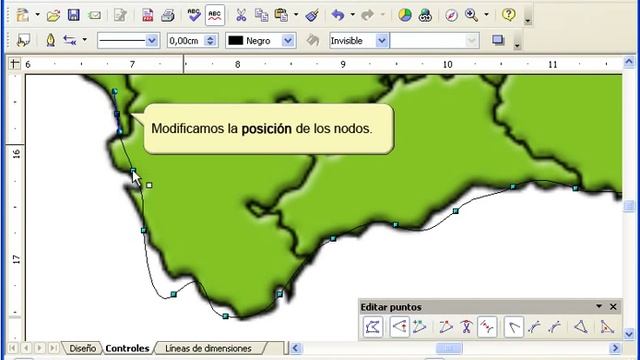Open the Negro line color dropdown
640x360 pixels.
288,40
